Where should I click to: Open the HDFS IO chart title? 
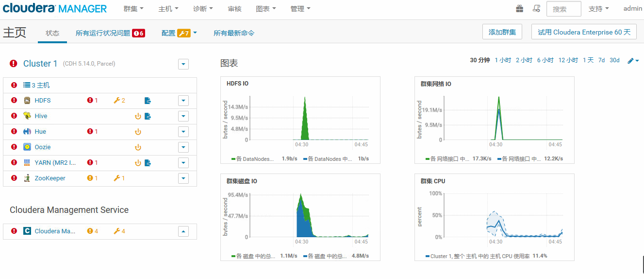237,84
